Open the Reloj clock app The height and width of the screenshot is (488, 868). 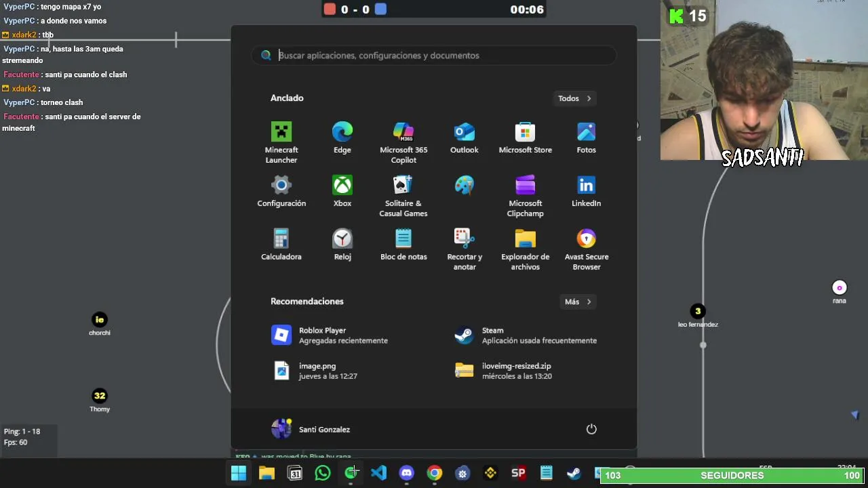(342, 245)
